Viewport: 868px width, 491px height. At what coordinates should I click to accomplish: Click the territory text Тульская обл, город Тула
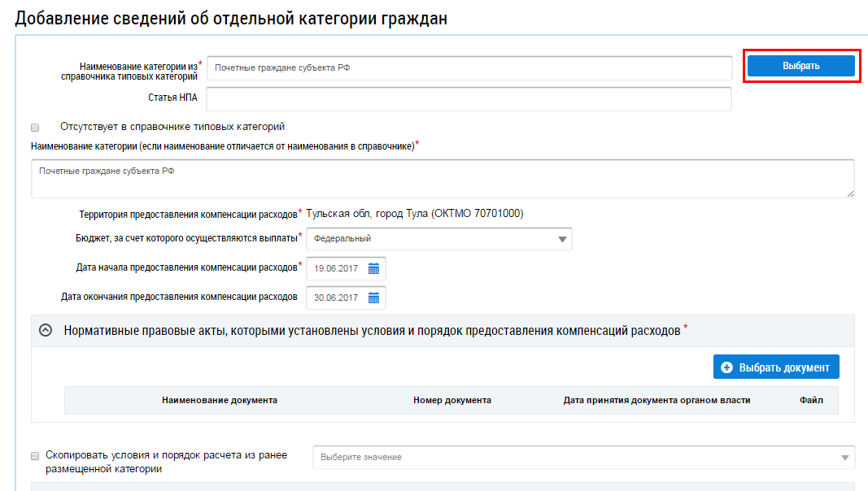coord(414,214)
